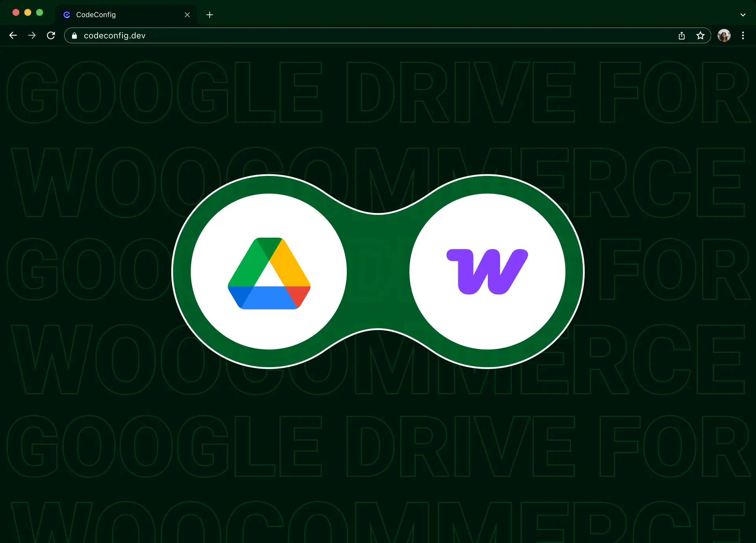Click the codeconfig.dev URL text
The height and width of the screenshot is (543, 756).
coord(114,35)
